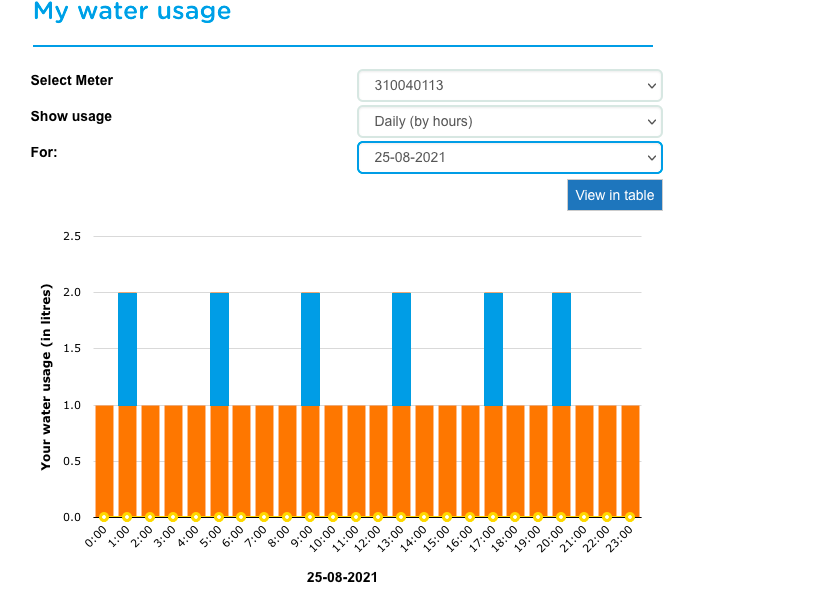
Task: Click the orange bar at 11:00
Action: (x=356, y=461)
